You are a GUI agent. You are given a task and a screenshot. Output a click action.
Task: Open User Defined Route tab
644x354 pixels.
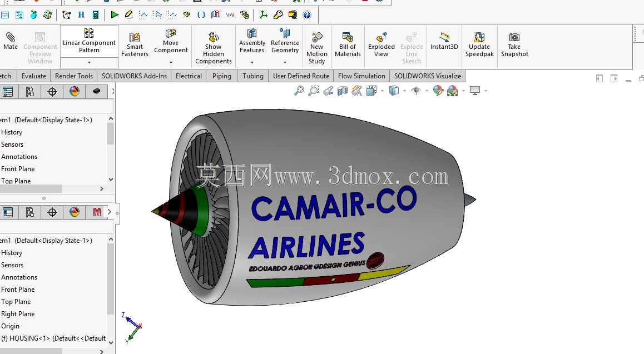coord(301,76)
